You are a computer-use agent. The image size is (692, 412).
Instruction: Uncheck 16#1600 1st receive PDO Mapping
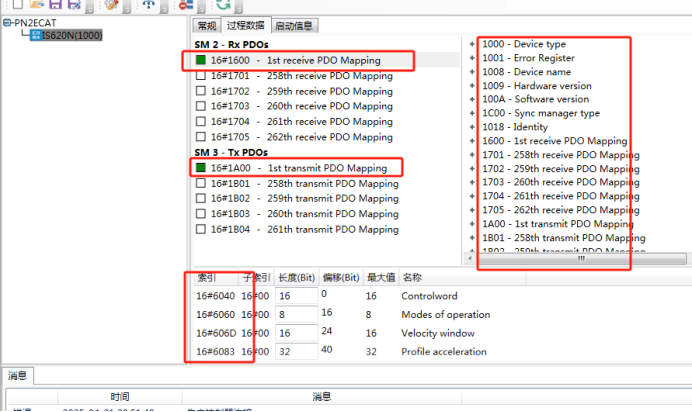coord(200,61)
